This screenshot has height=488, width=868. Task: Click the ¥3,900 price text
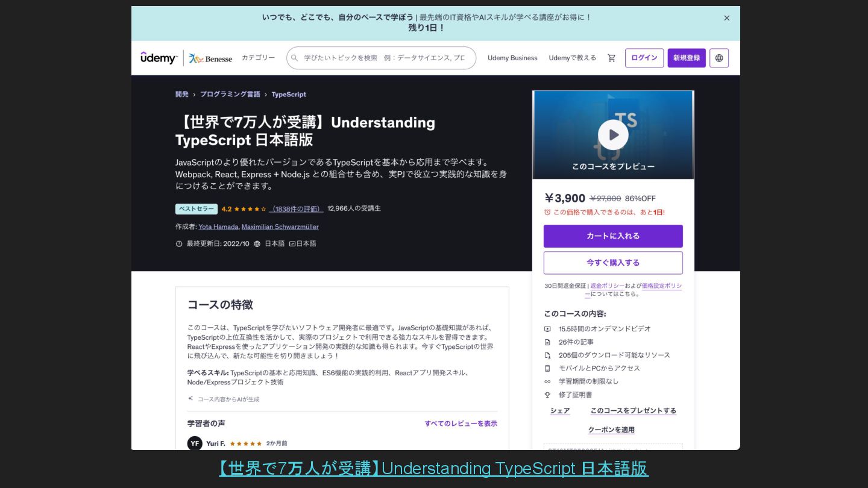[x=565, y=198]
